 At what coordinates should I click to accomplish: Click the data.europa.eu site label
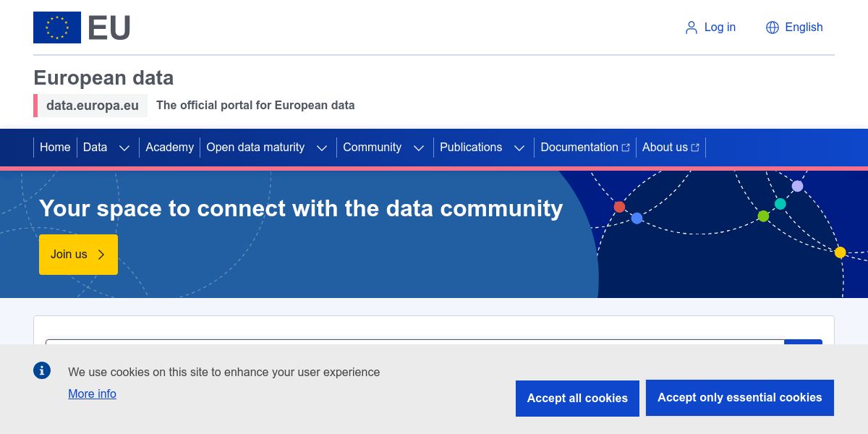[x=93, y=106]
